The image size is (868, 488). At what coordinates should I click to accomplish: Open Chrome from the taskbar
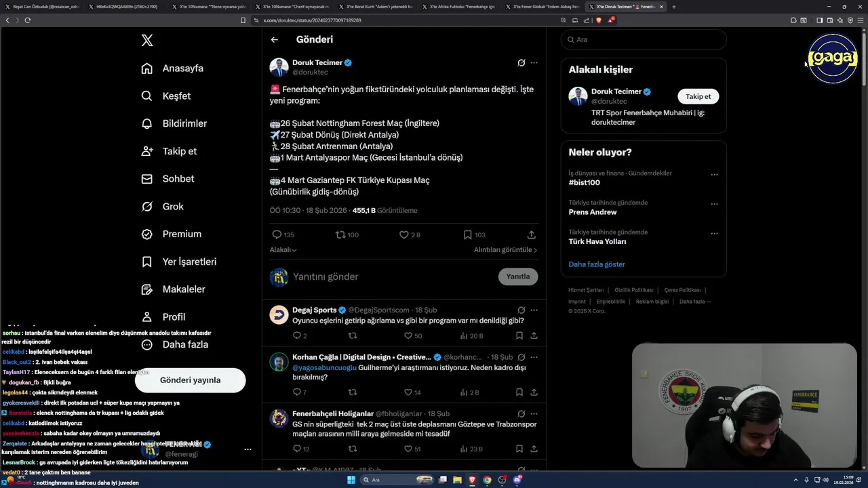click(487, 480)
